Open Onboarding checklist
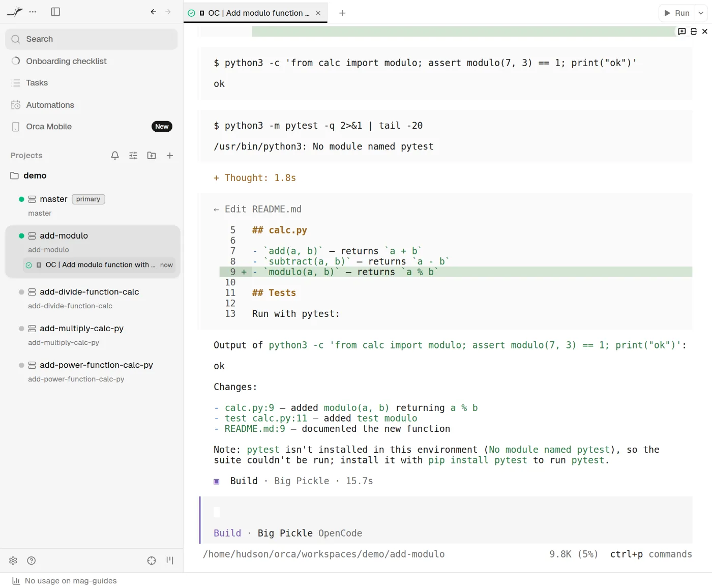 pos(92,61)
